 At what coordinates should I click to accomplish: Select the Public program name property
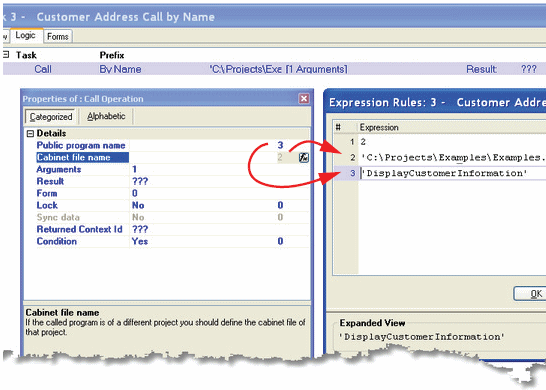[81, 145]
